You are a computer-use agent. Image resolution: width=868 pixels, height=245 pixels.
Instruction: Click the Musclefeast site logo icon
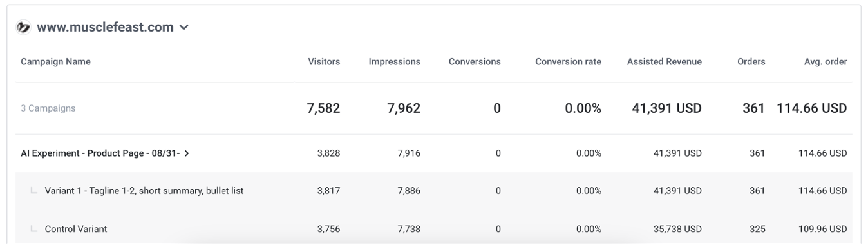pos(24,28)
